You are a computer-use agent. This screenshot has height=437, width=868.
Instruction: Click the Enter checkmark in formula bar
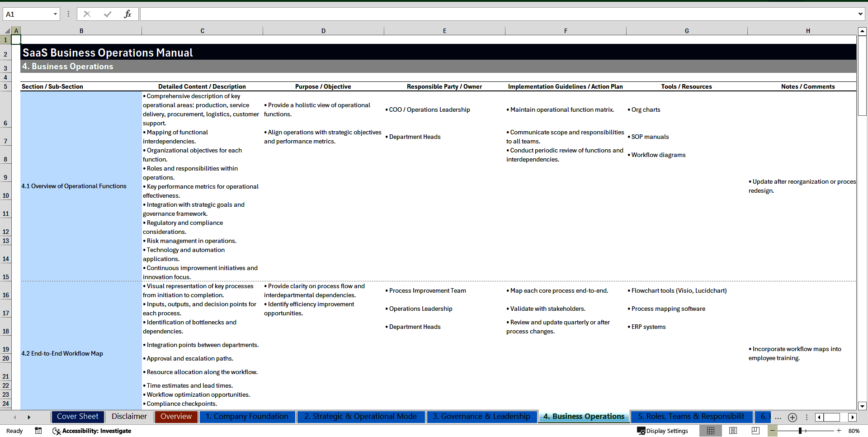(108, 14)
